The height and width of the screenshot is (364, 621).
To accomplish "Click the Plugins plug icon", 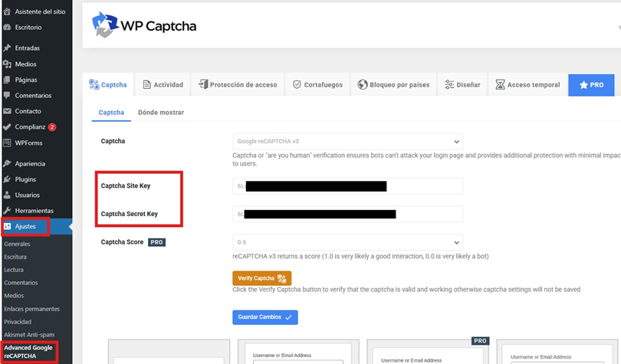I will [x=7, y=179].
